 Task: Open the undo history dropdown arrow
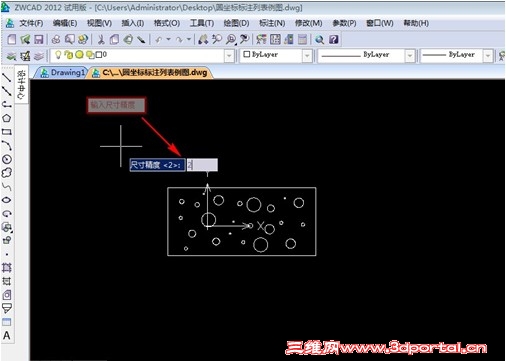168,39
